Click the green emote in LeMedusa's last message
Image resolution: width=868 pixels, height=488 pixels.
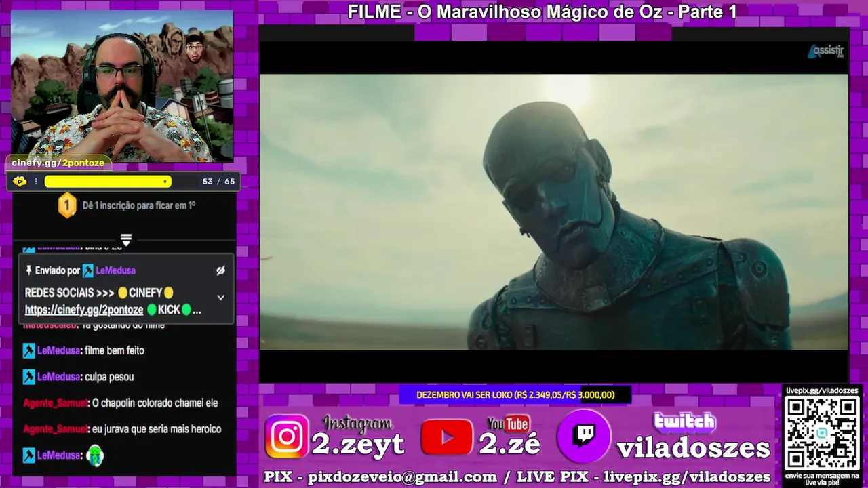point(95,455)
